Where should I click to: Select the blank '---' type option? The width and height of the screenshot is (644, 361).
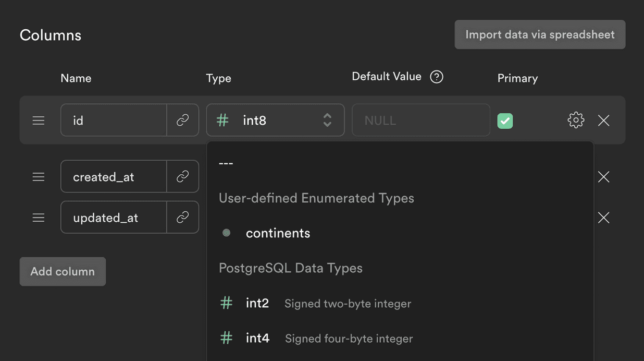[x=226, y=163]
